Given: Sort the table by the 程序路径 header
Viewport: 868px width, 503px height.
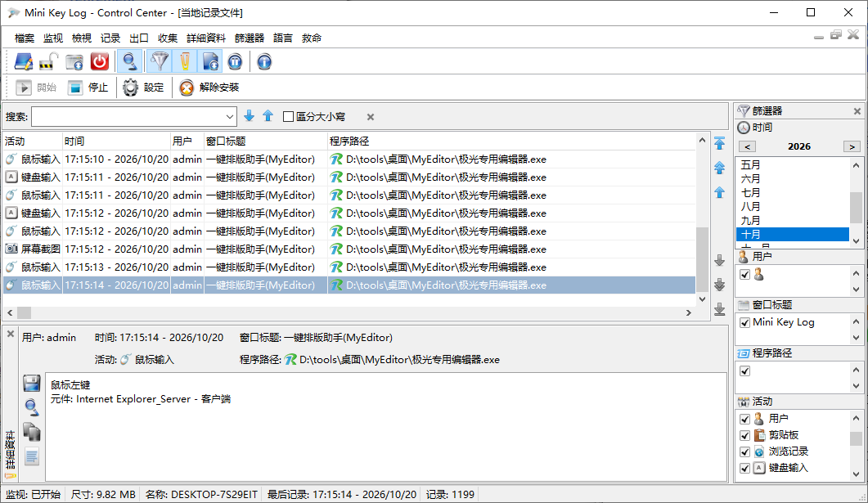Looking at the screenshot, I should (511, 141).
